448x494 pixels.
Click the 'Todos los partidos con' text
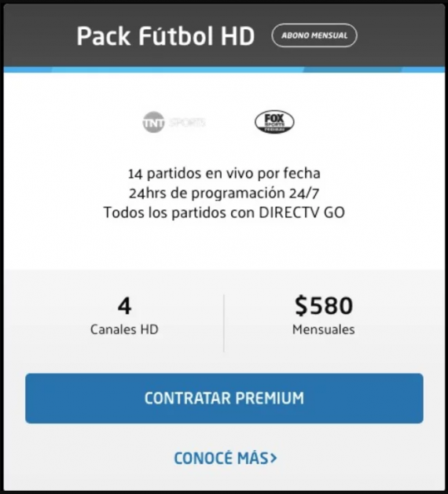(x=179, y=212)
